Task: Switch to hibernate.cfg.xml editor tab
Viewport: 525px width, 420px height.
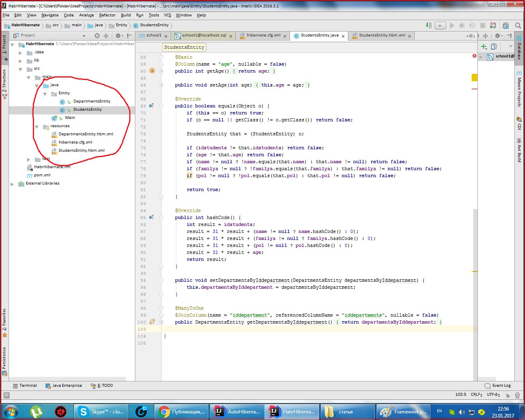Action: point(263,36)
